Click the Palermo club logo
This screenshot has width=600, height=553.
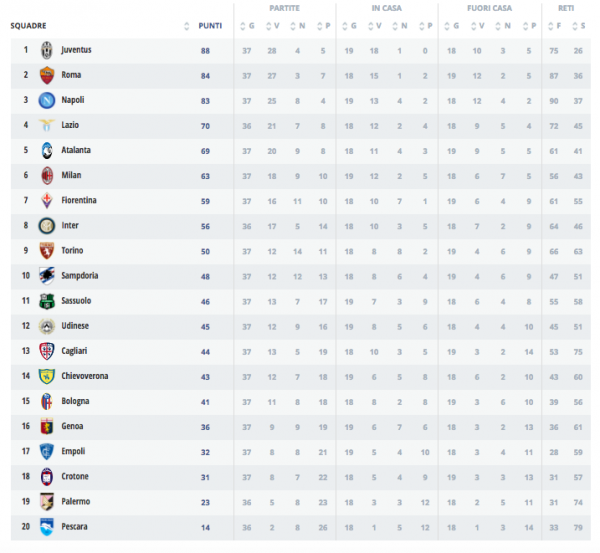[46, 501]
